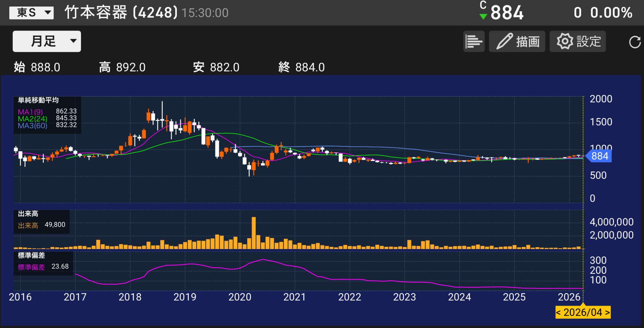Click the MA1(9) indicator label
The image size is (644, 328).
(30, 112)
